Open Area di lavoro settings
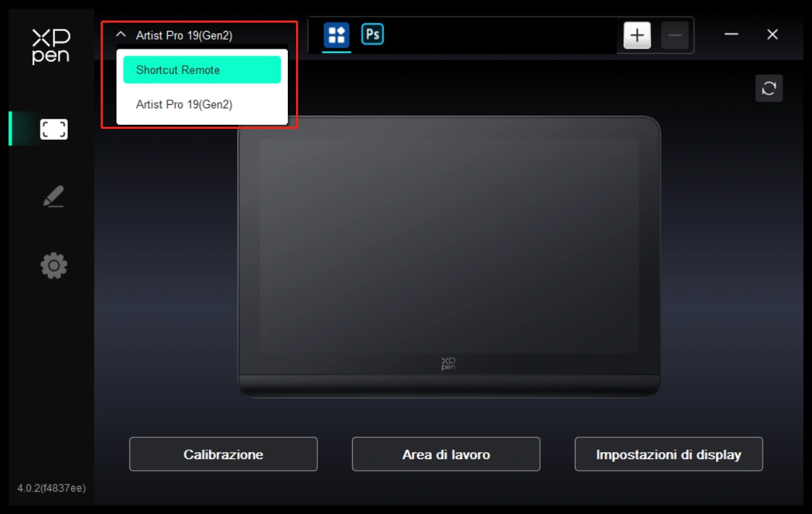The height and width of the screenshot is (514, 812). (x=445, y=454)
